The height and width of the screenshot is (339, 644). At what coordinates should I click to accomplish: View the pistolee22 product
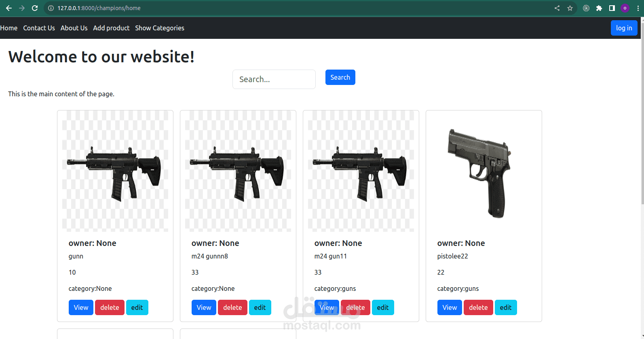(x=450, y=307)
